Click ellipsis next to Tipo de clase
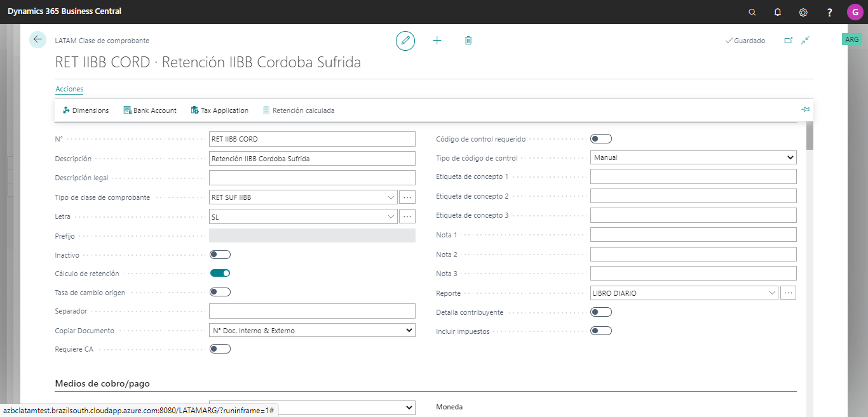The width and height of the screenshot is (868, 417). click(407, 197)
